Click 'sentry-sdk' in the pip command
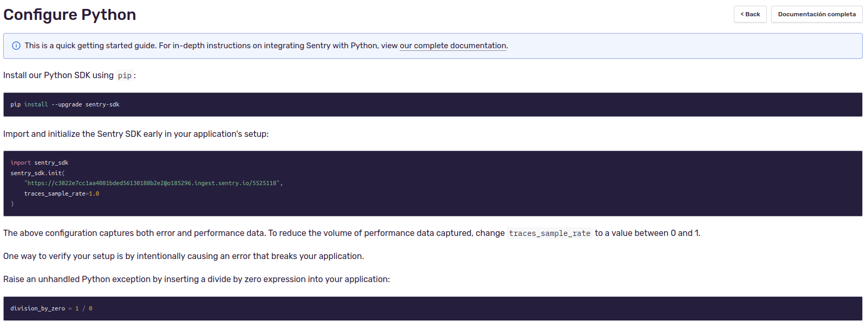Viewport: 868px width, 323px height. click(102, 104)
